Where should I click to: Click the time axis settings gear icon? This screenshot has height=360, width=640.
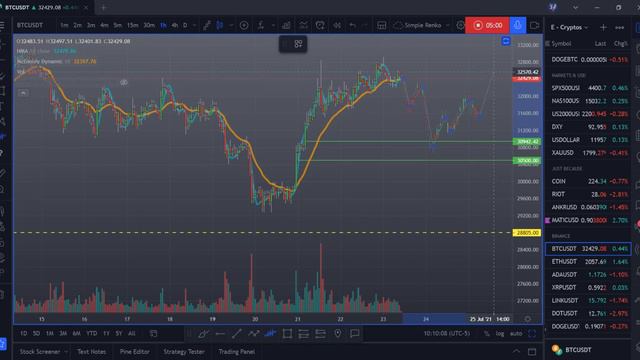pyautogui.click(x=527, y=319)
